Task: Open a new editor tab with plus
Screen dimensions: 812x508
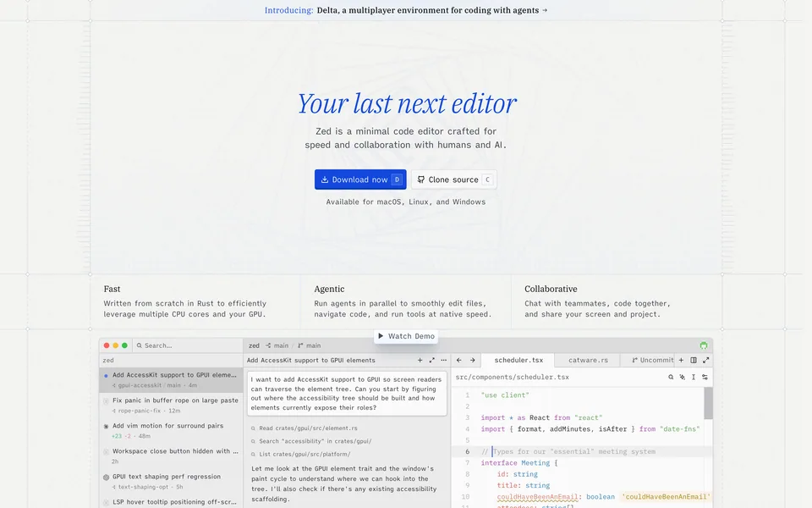Action: tap(681, 360)
